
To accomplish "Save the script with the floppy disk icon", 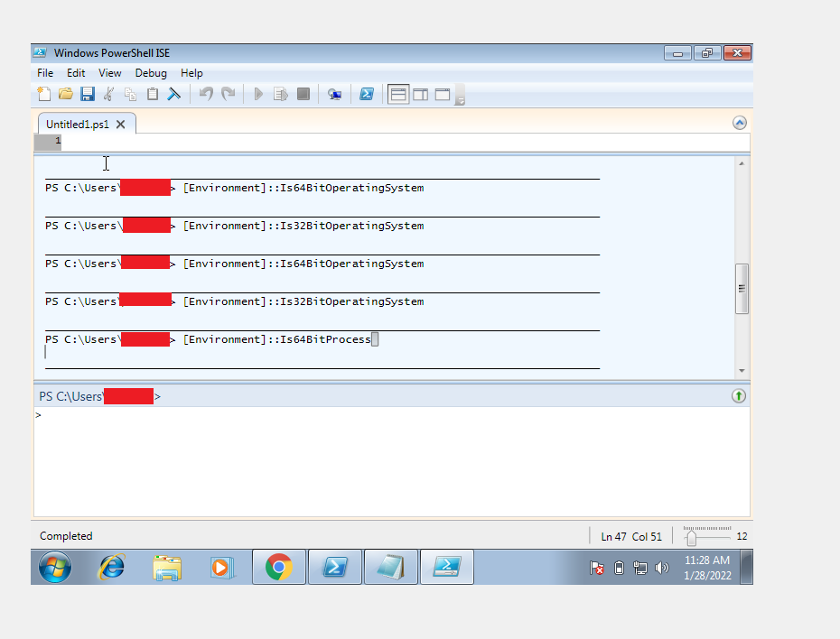I will click(x=88, y=94).
